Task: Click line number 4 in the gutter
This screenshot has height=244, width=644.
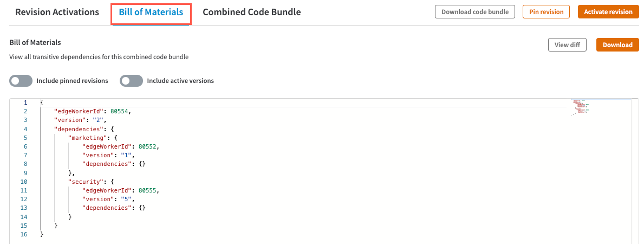Action: [25, 129]
